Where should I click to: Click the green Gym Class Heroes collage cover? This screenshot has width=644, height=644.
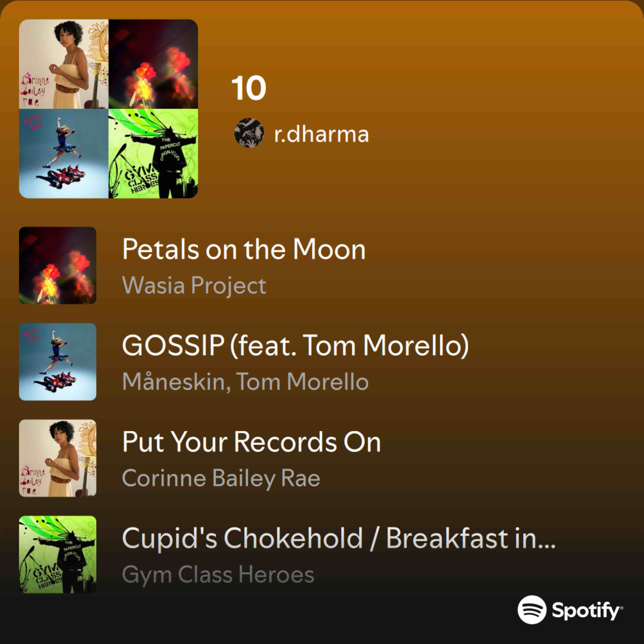click(x=153, y=153)
